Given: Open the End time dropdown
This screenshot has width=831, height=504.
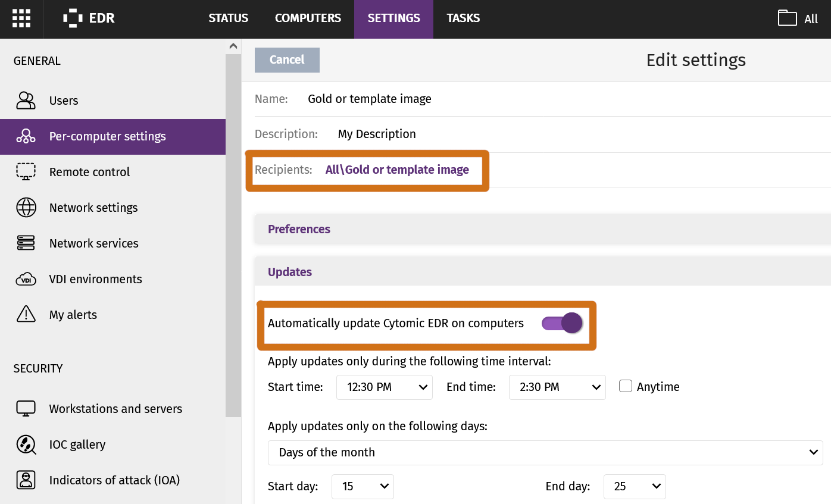Looking at the screenshot, I should (557, 387).
